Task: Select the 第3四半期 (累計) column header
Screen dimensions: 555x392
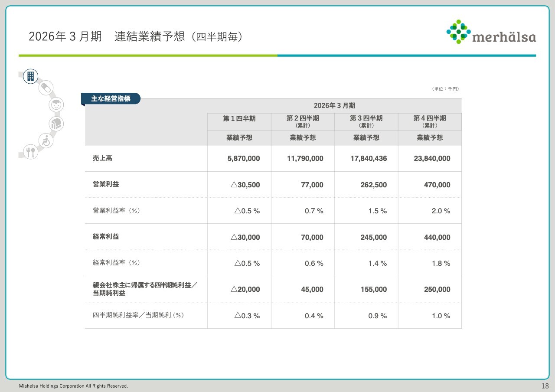Action: tap(366, 121)
